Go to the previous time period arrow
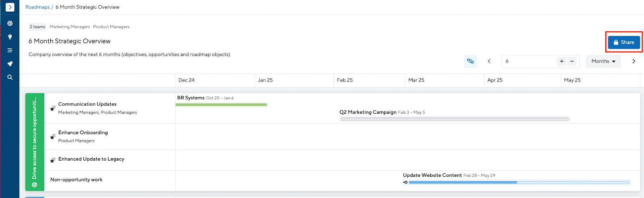This screenshot has height=198, width=644. point(489,61)
